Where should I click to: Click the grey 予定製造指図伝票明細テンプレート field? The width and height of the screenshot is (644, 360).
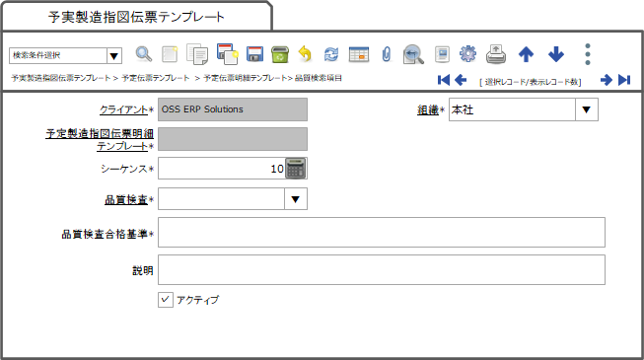click(x=233, y=139)
